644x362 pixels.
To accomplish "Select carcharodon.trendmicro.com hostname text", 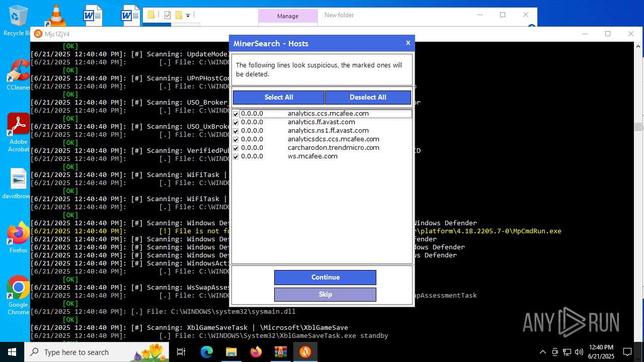I will pos(334,148).
